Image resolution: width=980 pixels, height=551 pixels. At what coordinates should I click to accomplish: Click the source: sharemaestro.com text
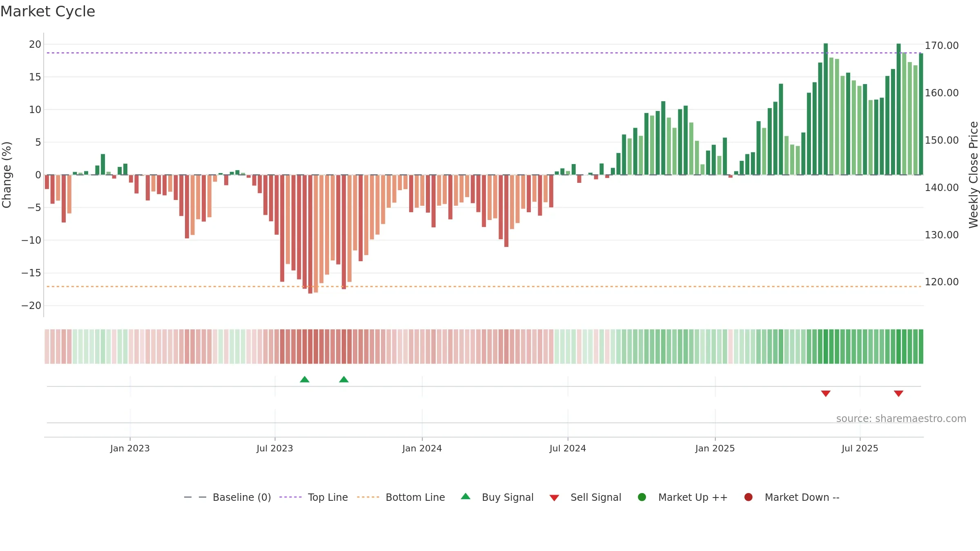901,419
